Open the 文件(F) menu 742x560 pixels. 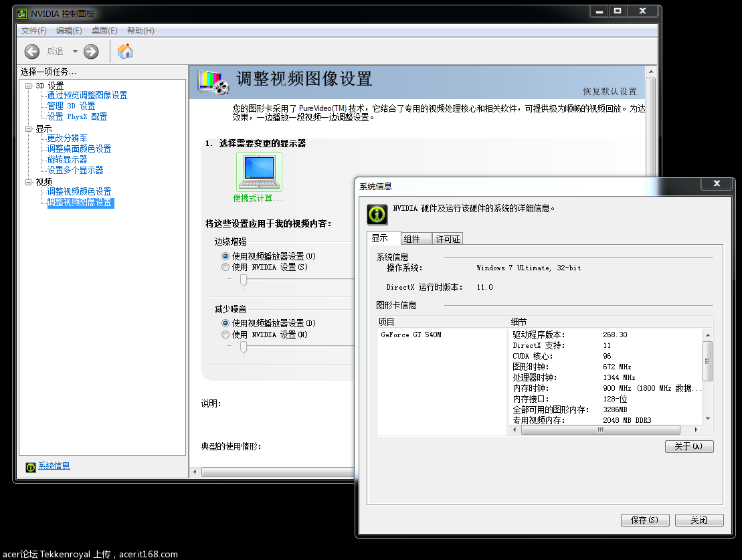(33, 31)
